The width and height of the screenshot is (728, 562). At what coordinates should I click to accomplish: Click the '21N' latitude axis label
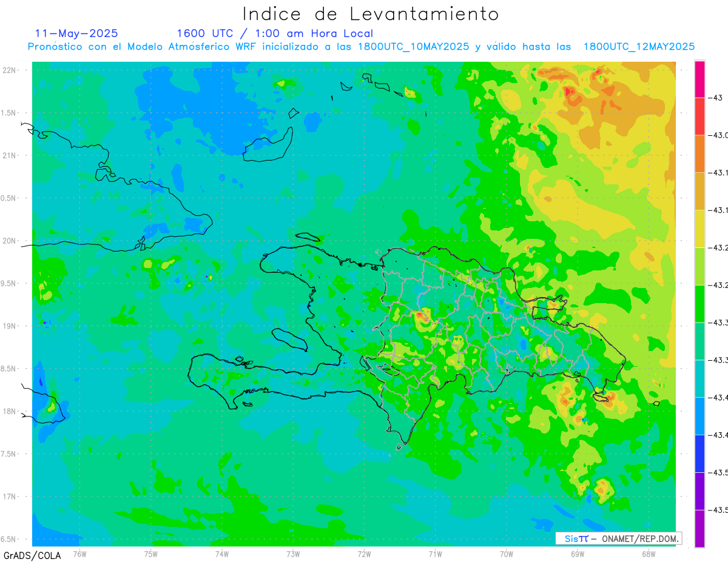click(x=9, y=155)
